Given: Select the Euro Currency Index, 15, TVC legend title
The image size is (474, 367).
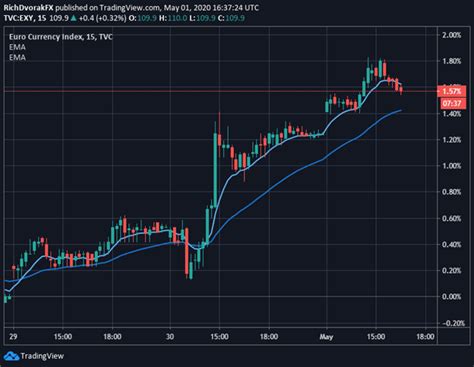Looking at the screenshot, I should (61, 37).
